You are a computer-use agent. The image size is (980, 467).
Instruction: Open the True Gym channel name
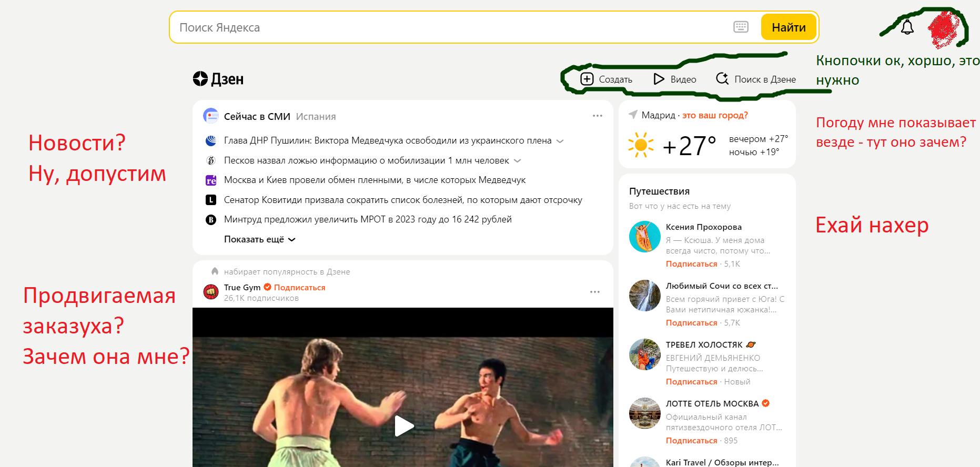[x=242, y=287]
